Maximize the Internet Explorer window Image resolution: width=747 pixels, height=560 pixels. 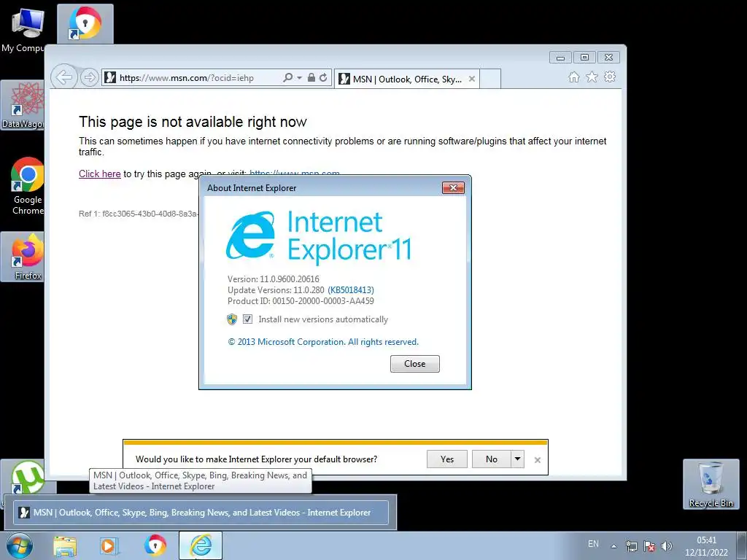click(584, 58)
